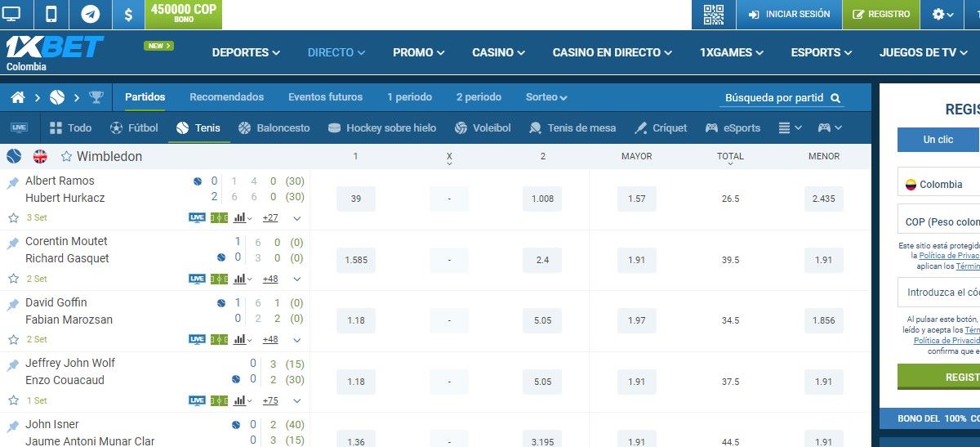
Task: Click the trophy icon in breadcrumb
Action: point(96,98)
